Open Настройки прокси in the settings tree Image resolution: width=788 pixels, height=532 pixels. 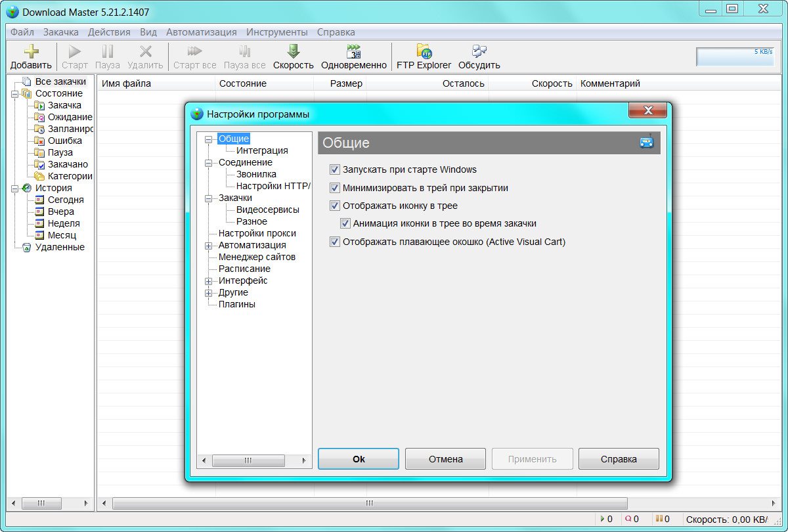257,233
